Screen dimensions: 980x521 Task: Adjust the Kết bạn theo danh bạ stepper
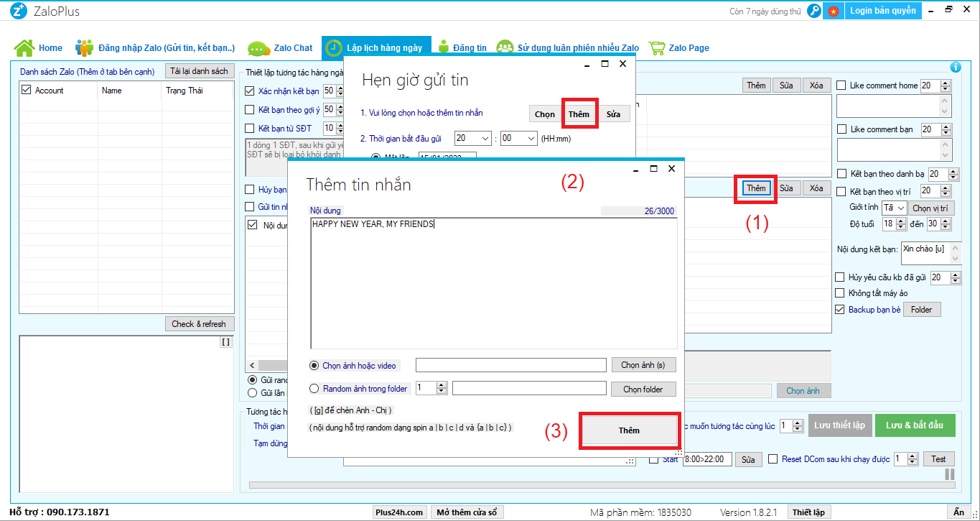click(x=953, y=174)
